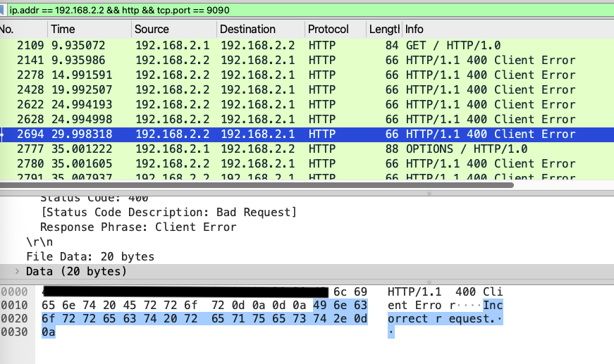Select packet 2628 at time 24.994998
This screenshot has height=364, width=614.
(307, 120)
